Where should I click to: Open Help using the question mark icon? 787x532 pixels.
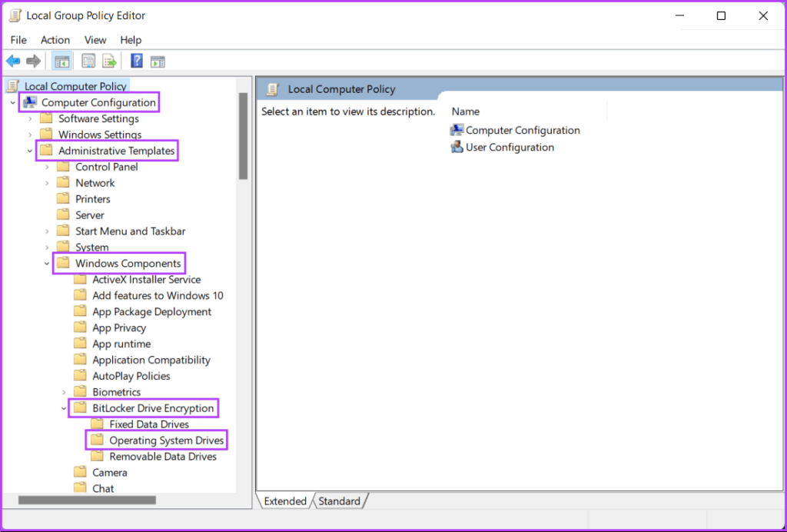pos(137,62)
